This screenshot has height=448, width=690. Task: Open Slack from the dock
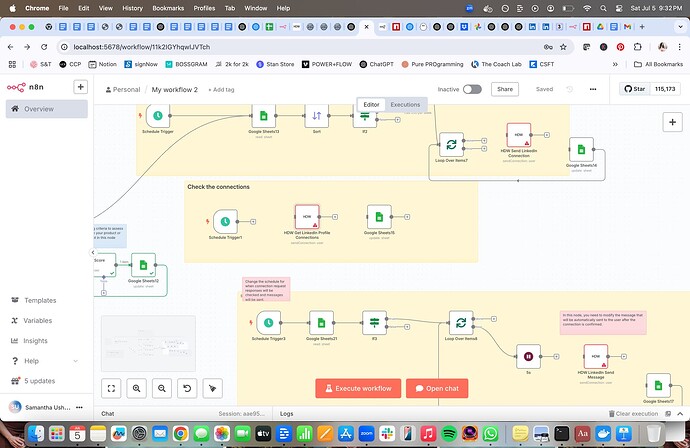click(x=387, y=434)
